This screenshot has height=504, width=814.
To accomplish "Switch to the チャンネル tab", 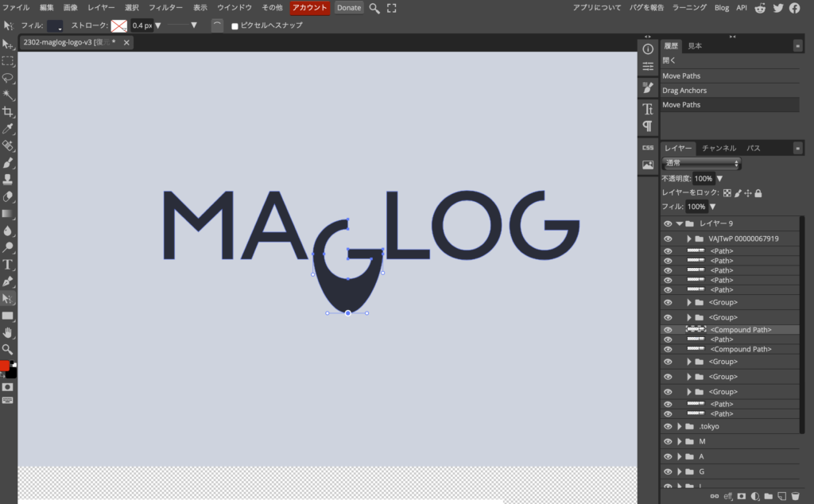I will [719, 149].
